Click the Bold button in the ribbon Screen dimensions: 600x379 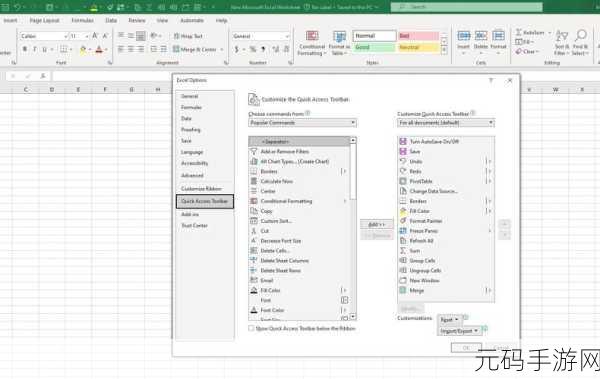(x=25, y=49)
